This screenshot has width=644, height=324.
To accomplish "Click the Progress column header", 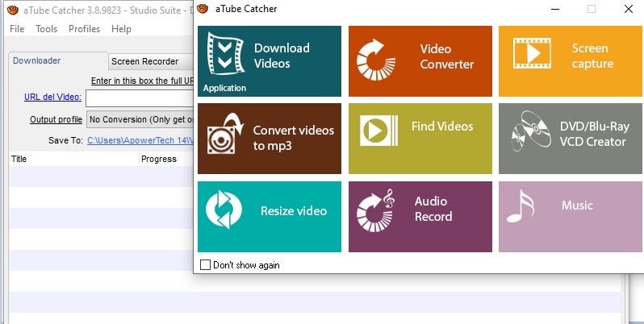I will (x=166, y=159).
